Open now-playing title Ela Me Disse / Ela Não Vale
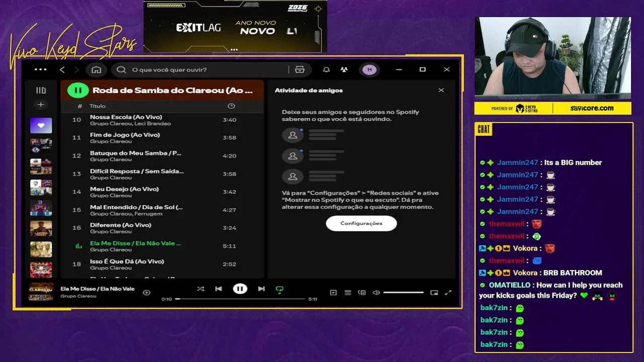The width and height of the screenshot is (644, 362). pyautogui.click(x=98, y=289)
